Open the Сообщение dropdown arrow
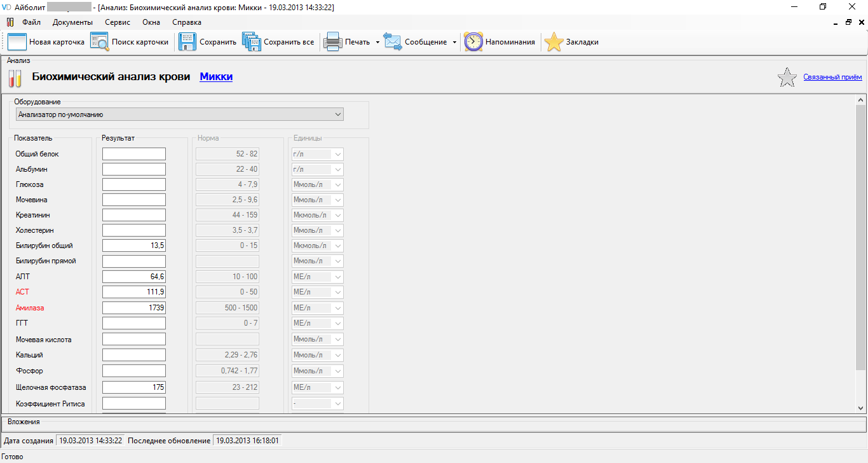Image resolution: width=868 pixels, height=463 pixels. tap(454, 43)
